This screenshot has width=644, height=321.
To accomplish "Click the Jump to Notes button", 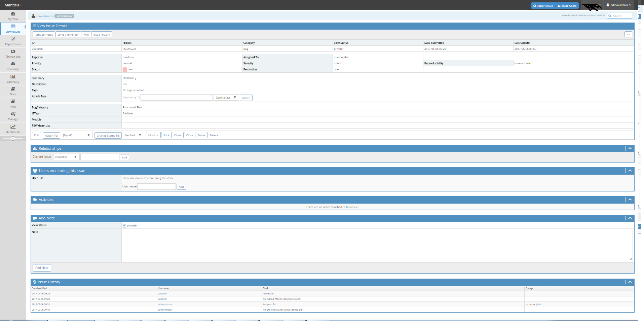I will 44,35.
